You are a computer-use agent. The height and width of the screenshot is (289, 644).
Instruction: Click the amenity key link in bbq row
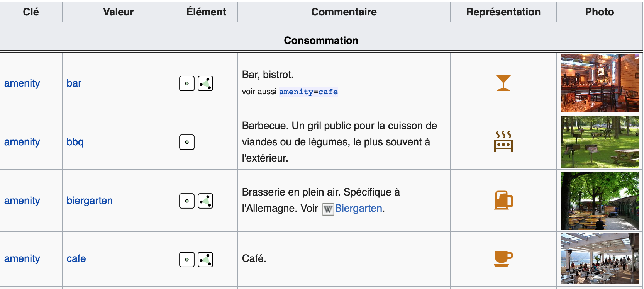coord(22,142)
